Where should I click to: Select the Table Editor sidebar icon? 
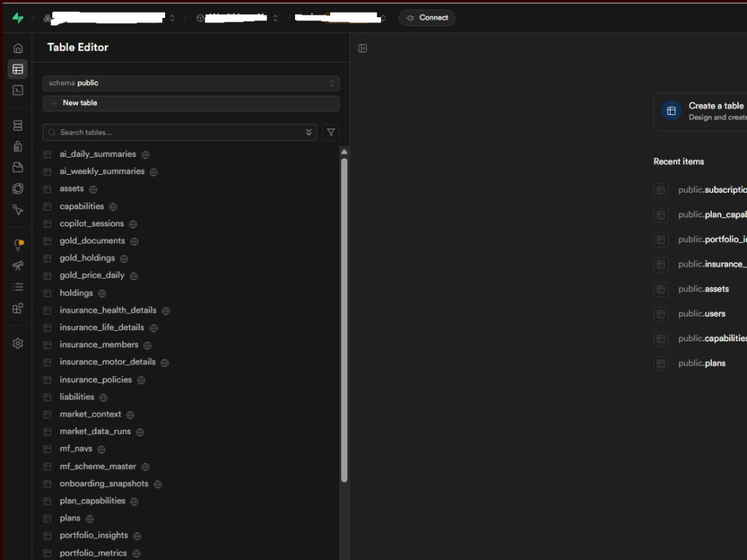18,69
